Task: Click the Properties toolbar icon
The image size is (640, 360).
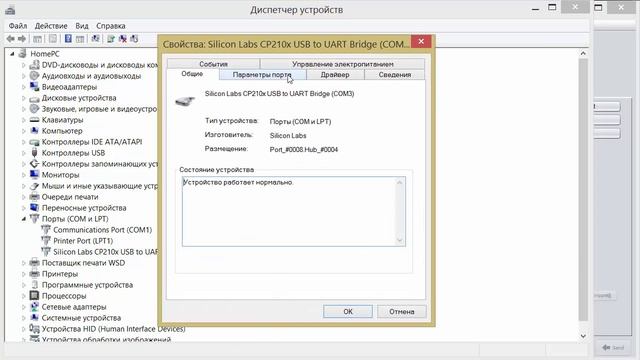Action: click(53, 39)
